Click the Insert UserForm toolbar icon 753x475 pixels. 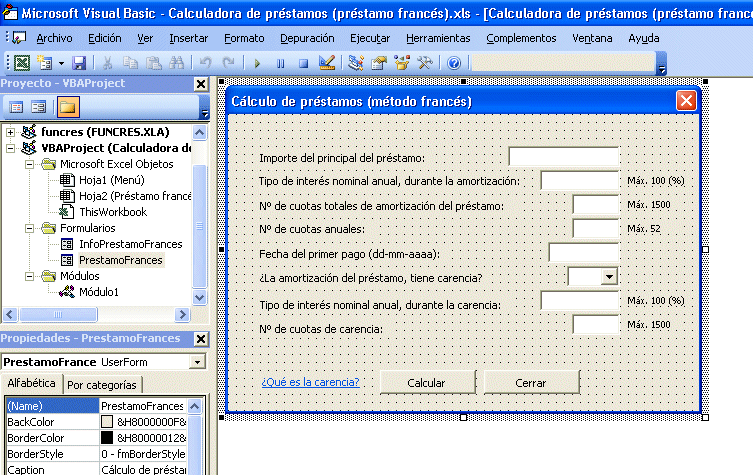pos(45,63)
